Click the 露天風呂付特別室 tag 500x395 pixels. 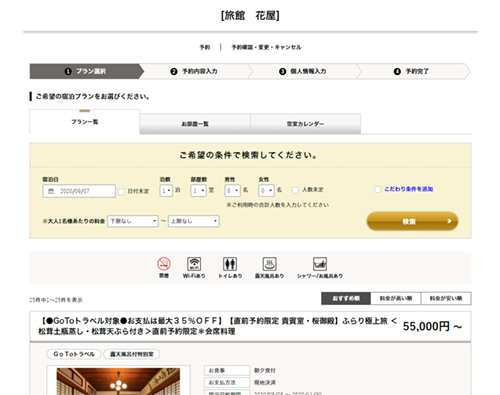pos(132,354)
